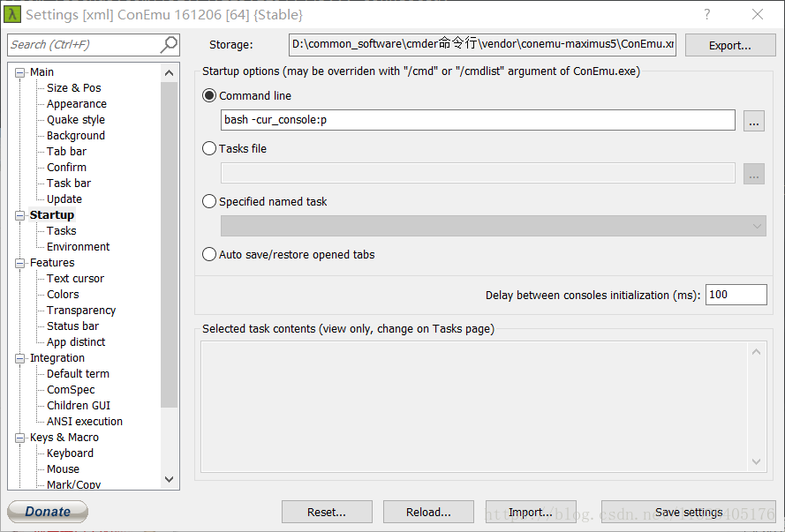Click the Donate button

tap(48, 512)
